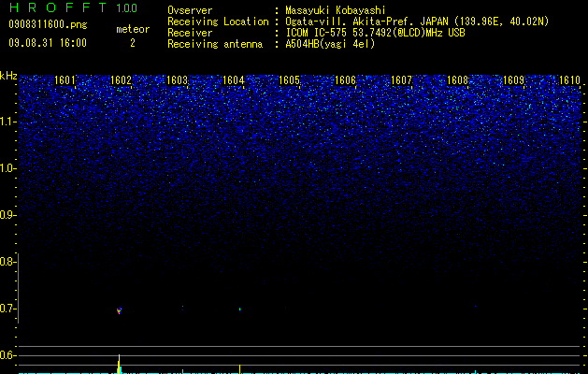Viewport: 588px width, 374px height.
Task: Click the 1610 time marker
Action: click(x=569, y=80)
